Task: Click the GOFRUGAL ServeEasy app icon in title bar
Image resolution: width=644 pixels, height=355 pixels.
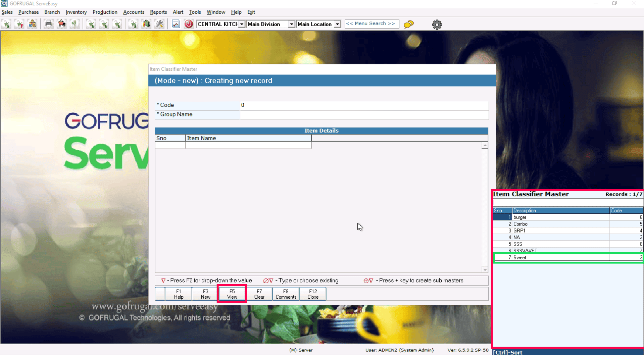Action: click(4, 3)
